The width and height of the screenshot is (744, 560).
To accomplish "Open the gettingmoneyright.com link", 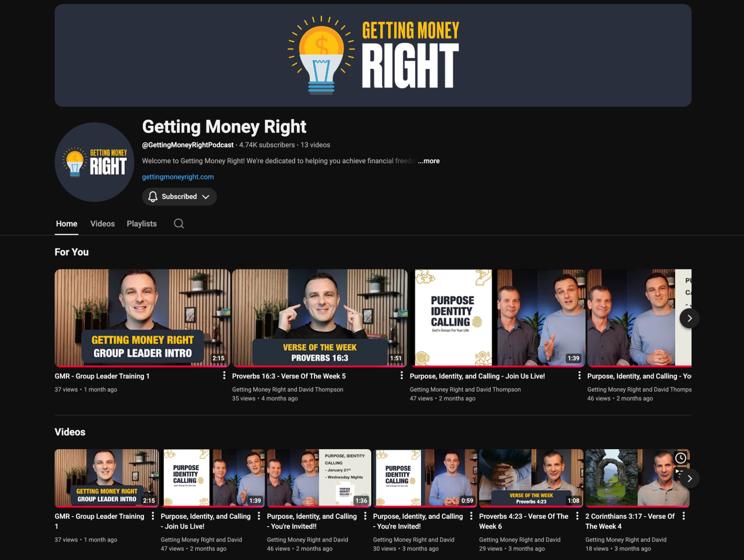I will point(178,177).
